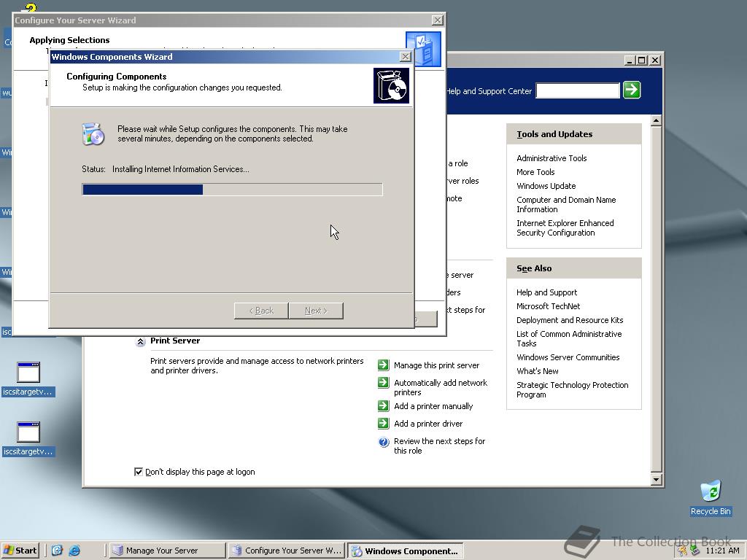Image resolution: width=747 pixels, height=560 pixels.
Task: Select the upper iscsitargetv desktop icon
Action: click(x=28, y=379)
